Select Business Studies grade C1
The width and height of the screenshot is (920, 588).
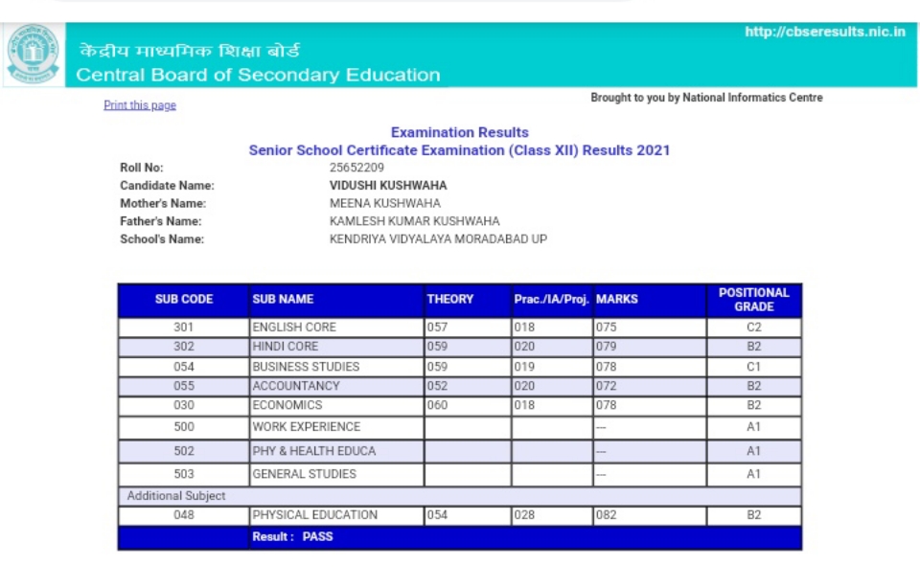pos(754,367)
